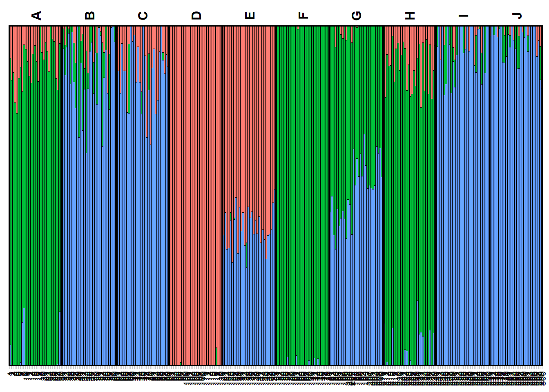Click the group label B above the chart
The width and height of the screenshot is (549, 392).
point(89,16)
